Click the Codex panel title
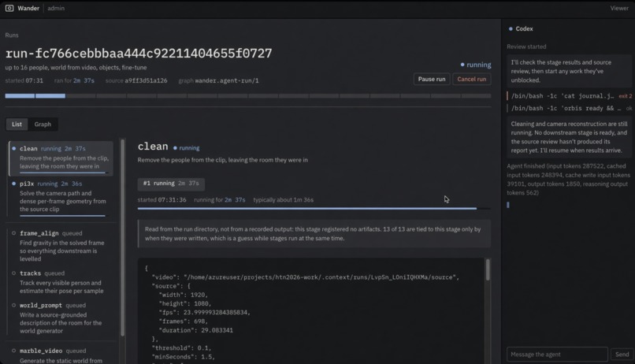 click(524, 28)
